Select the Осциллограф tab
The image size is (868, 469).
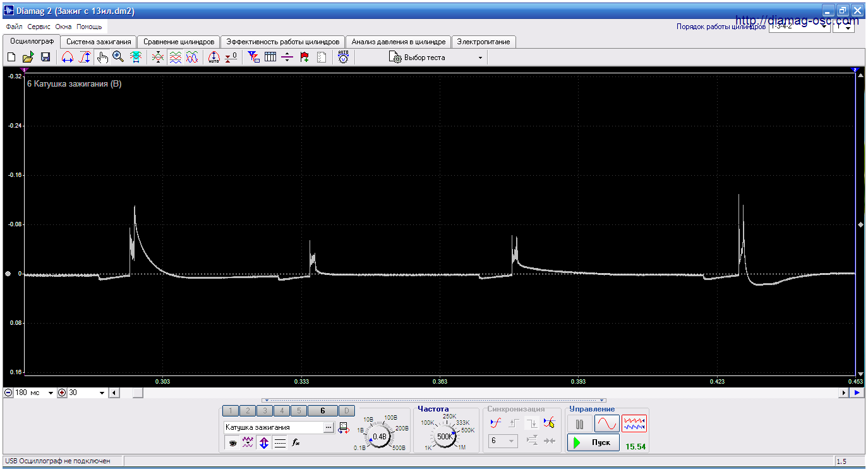point(32,41)
